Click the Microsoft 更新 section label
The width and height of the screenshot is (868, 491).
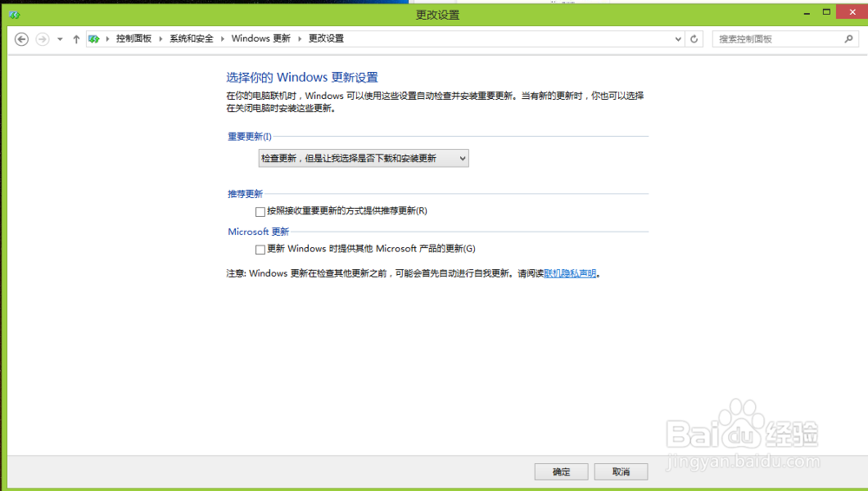coord(259,232)
